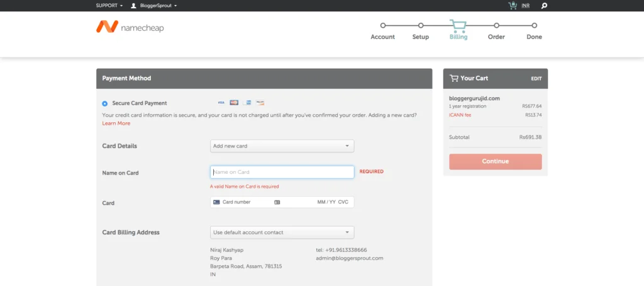Image resolution: width=644 pixels, height=286 pixels.
Task: Click the Billing step cart icon
Action: click(458, 25)
